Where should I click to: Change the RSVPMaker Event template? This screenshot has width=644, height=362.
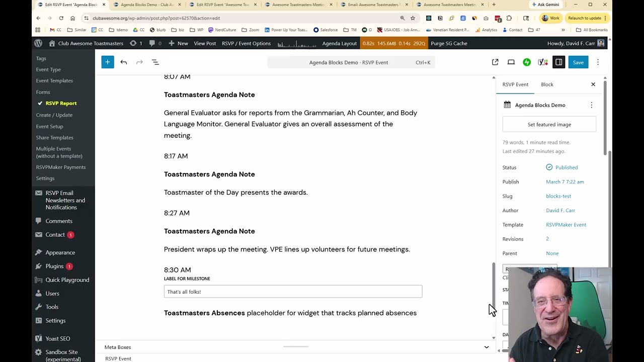click(566, 225)
